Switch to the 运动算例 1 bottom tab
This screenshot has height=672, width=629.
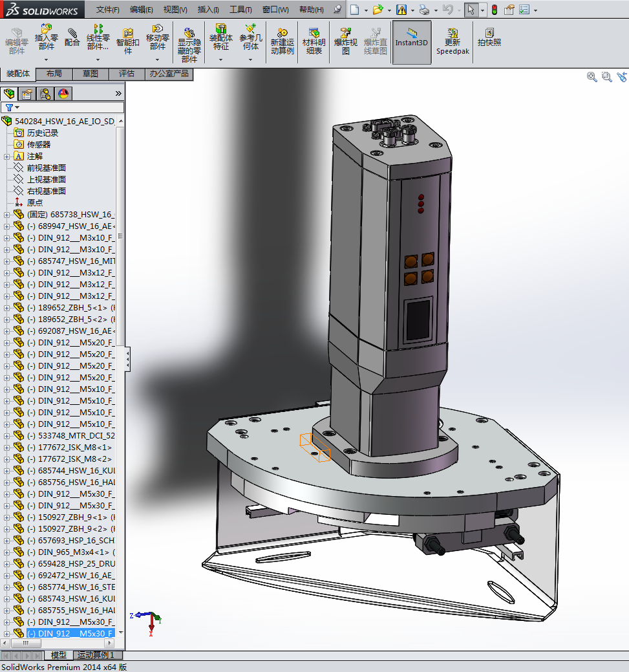tap(96, 655)
